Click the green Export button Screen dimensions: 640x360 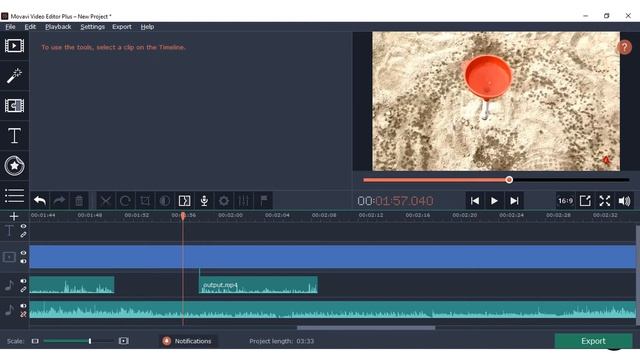pos(593,341)
